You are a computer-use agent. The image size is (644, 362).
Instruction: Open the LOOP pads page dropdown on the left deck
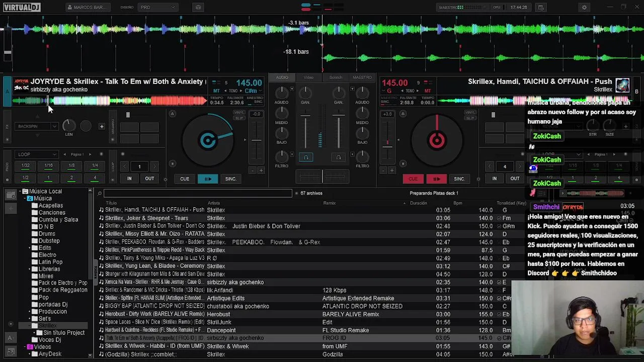tap(37, 154)
